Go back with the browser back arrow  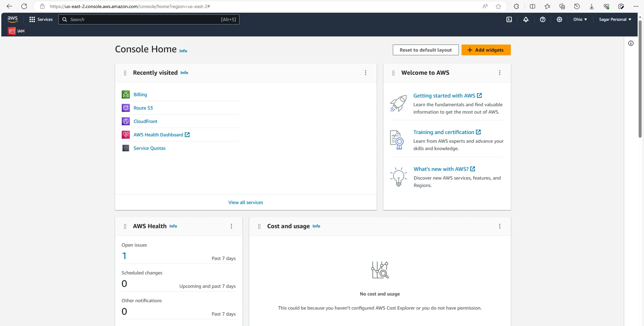pos(9,6)
